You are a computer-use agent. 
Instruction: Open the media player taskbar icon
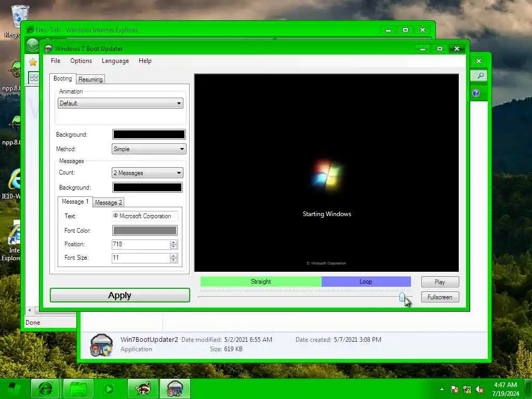tap(109, 389)
